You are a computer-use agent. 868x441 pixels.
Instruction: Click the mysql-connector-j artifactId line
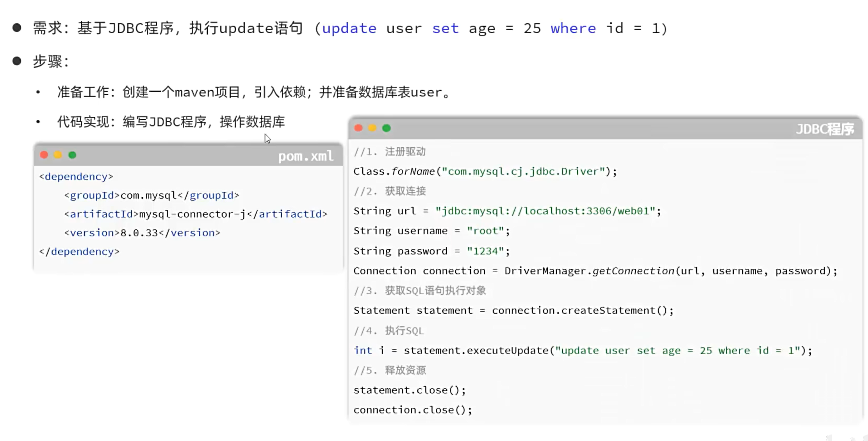[196, 214]
